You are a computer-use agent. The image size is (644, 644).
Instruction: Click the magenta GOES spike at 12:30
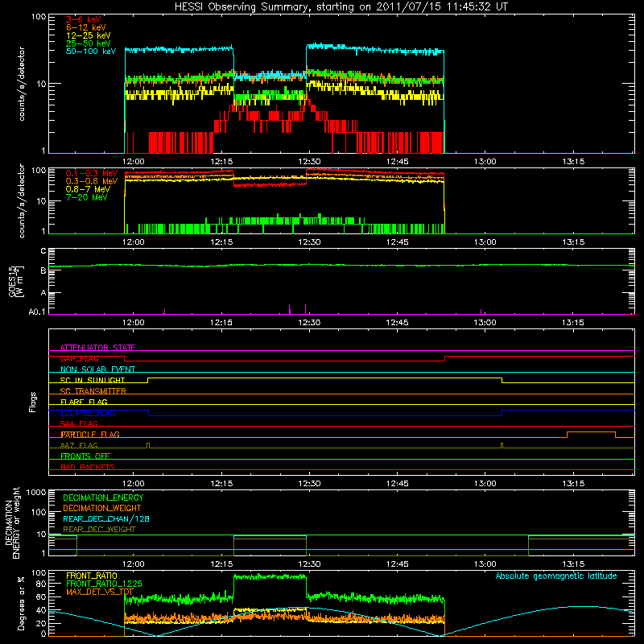pyautogui.click(x=306, y=309)
